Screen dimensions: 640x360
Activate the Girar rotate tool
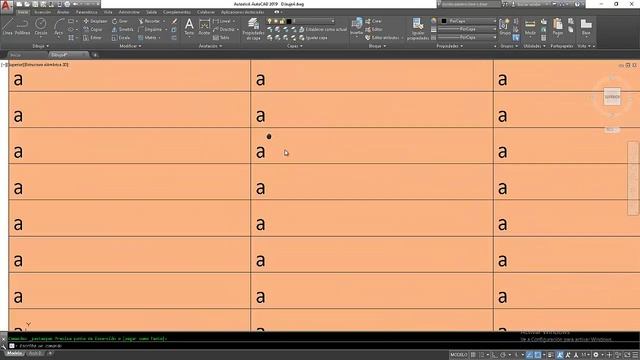[x=120, y=21]
